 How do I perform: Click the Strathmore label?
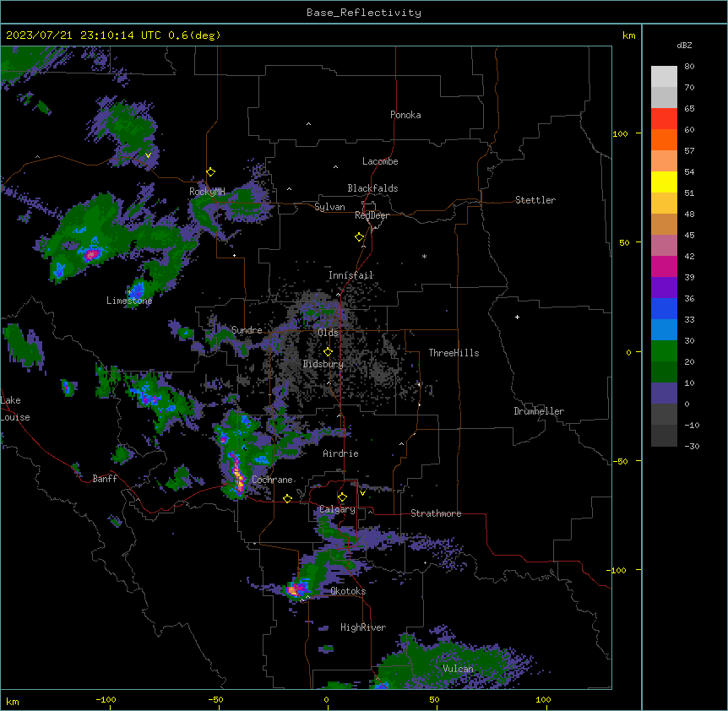coord(436,513)
